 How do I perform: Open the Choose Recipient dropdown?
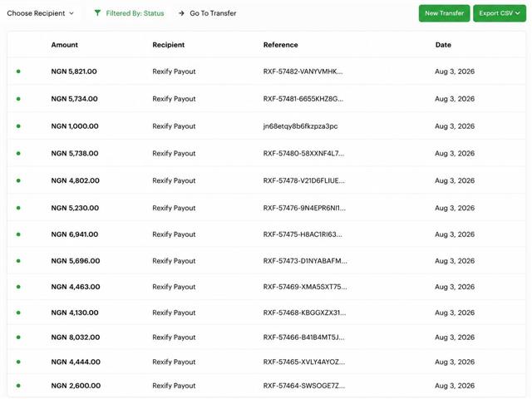[x=41, y=13]
